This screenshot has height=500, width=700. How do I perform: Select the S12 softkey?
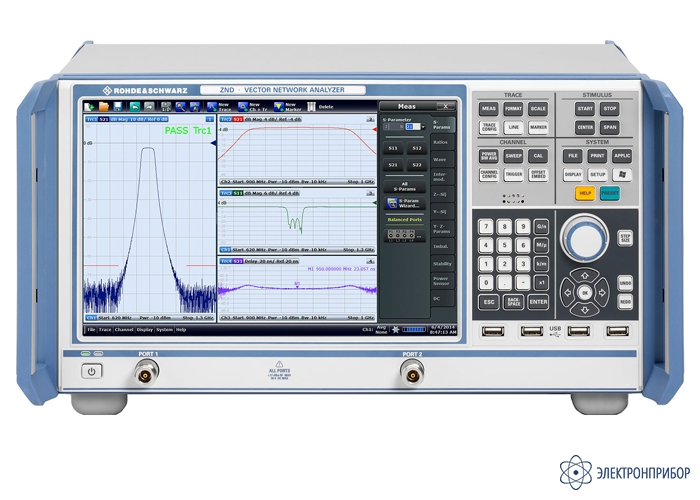tap(417, 148)
